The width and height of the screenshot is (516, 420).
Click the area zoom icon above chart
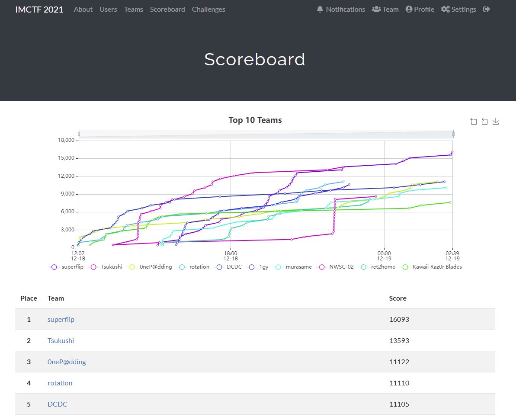[473, 122]
